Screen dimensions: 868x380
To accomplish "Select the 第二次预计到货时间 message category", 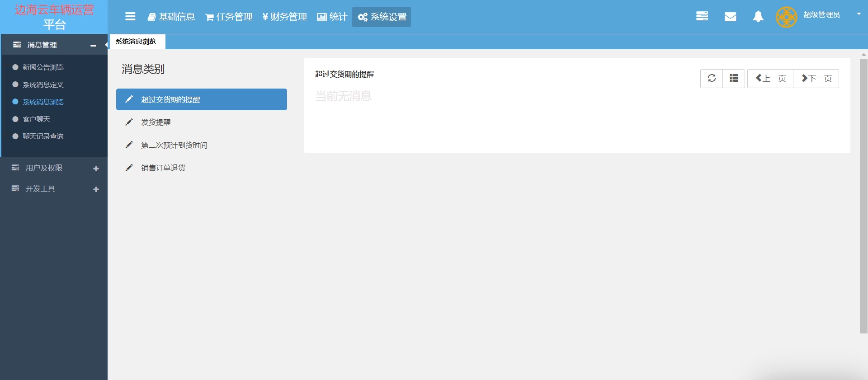I will coord(202,145).
